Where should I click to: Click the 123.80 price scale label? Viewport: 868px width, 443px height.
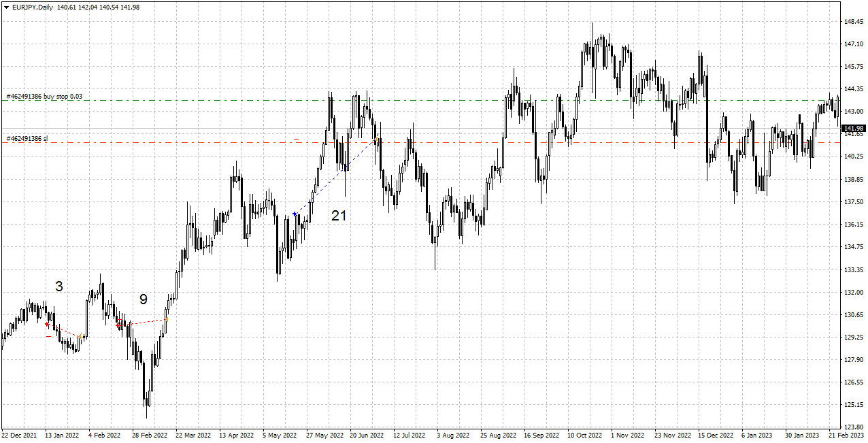click(x=854, y=427)
